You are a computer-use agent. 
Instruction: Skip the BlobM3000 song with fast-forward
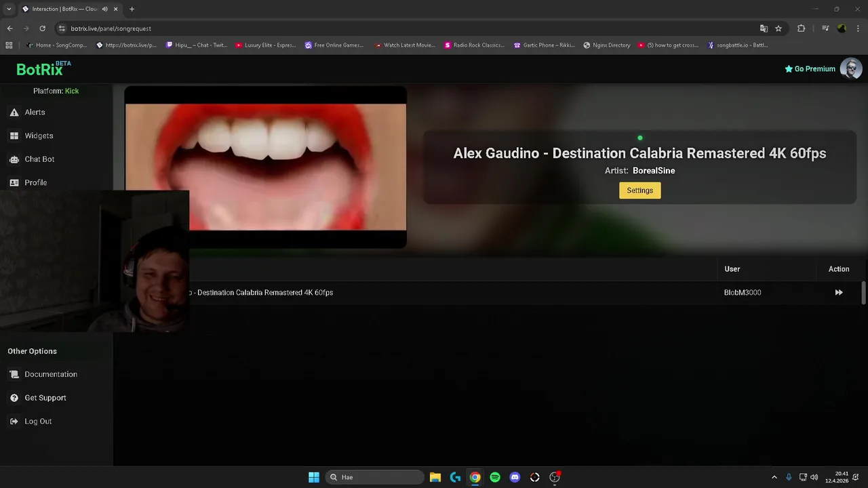click(839, 293)
